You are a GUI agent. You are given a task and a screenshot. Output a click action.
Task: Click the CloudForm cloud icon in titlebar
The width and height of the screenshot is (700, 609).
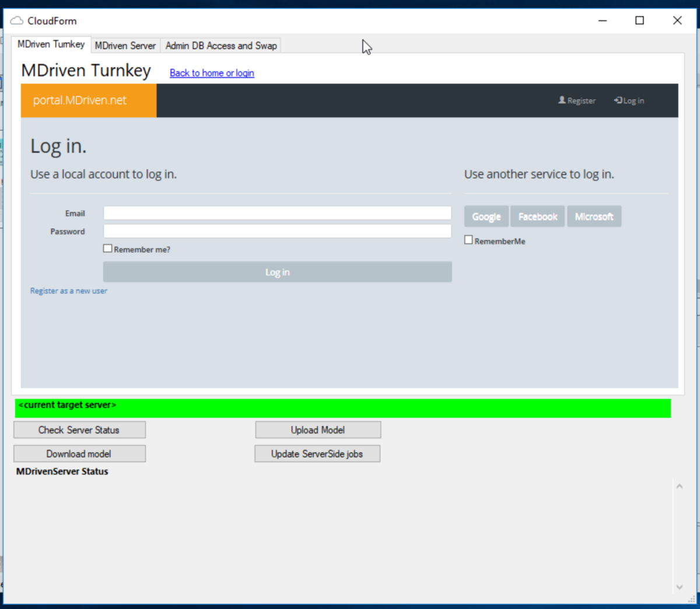(16, 21)
